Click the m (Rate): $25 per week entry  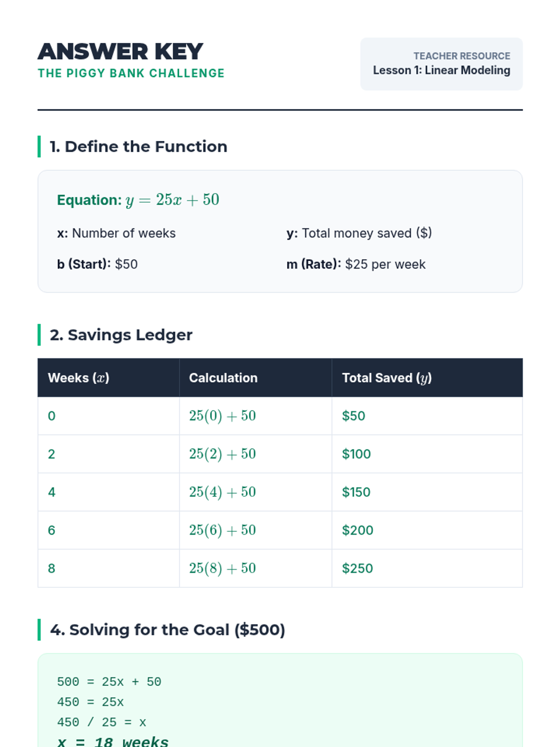tap(356, 264)
